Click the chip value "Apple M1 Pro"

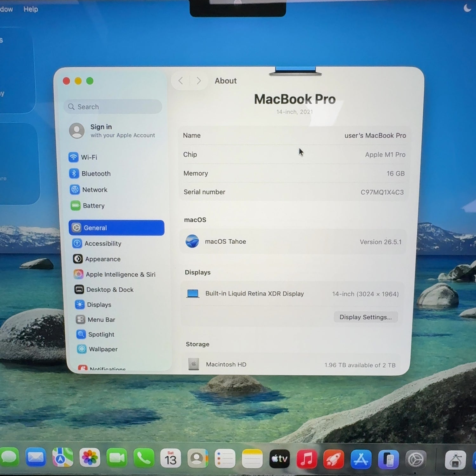click(x=385, y=155)
